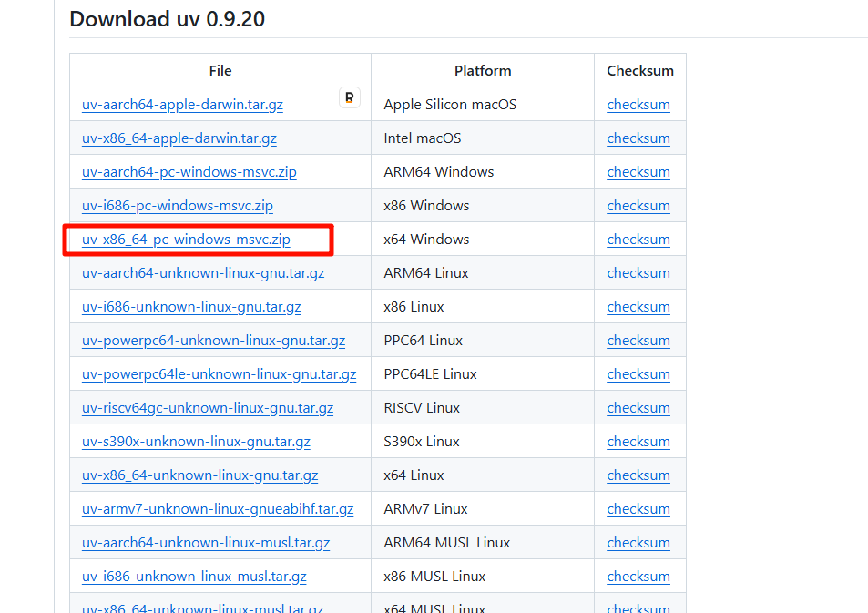Viewport: 868px width, 613px height.
Task: Download uv-i686-unknown-linux-gnu.tar.gz
Action: tap(191, 307)
